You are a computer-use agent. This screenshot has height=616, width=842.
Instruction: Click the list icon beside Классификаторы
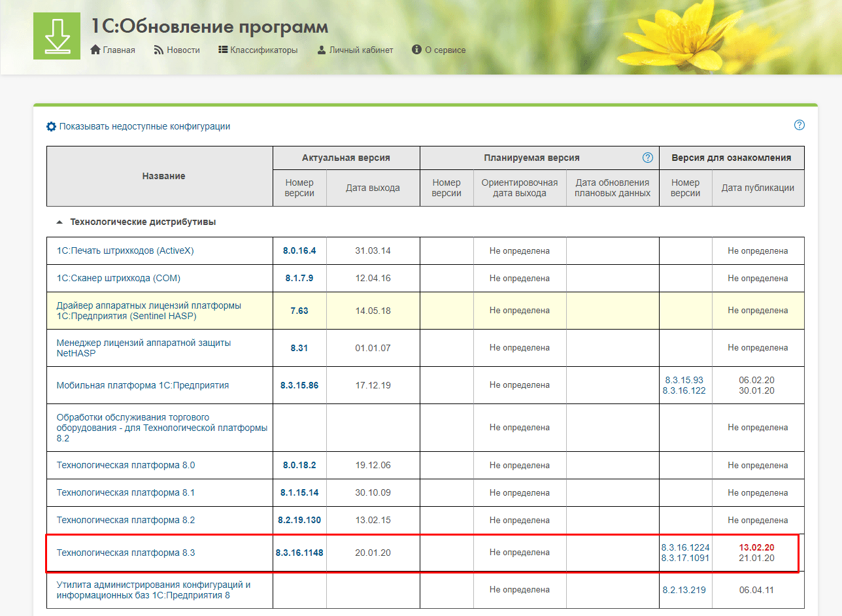(223, 50)
